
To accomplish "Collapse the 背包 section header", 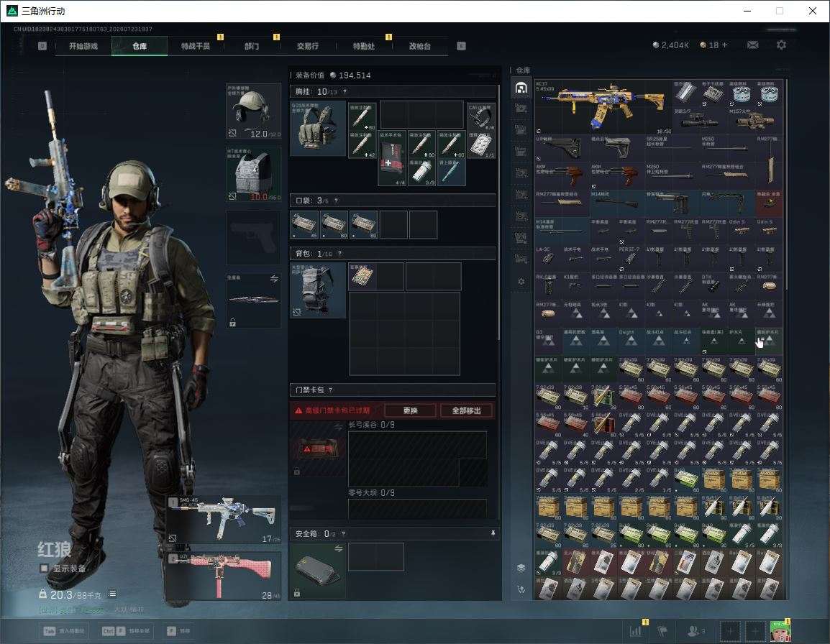I will pyautogui.click(x=392, y=254).
